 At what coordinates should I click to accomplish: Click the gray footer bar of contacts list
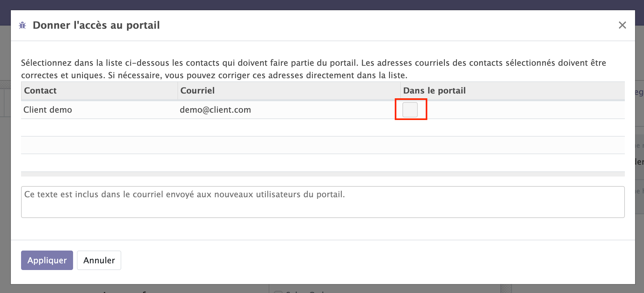(x=322, y=174)
